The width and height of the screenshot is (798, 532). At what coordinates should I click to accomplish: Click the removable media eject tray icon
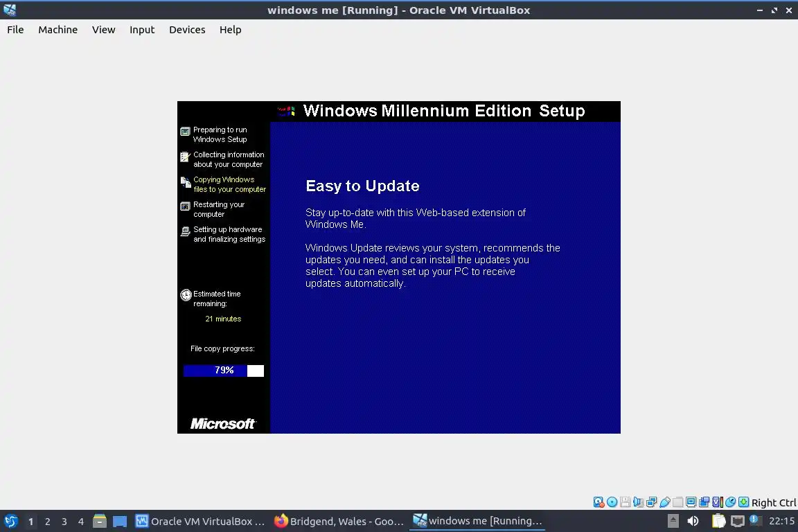pos(673,521)
